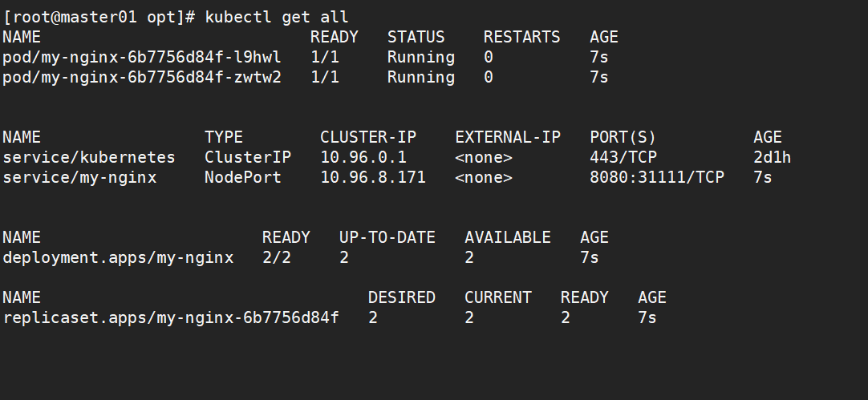Click the service/my-nginx entry

[x=79, y=177]
